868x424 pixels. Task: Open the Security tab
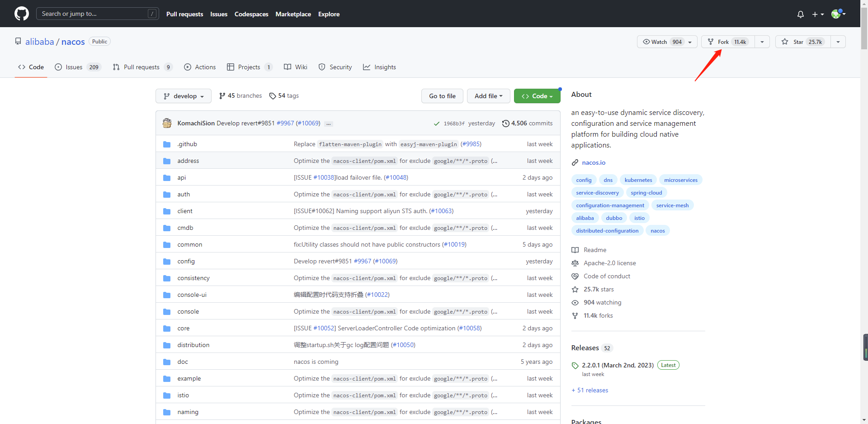click(335, 67)
